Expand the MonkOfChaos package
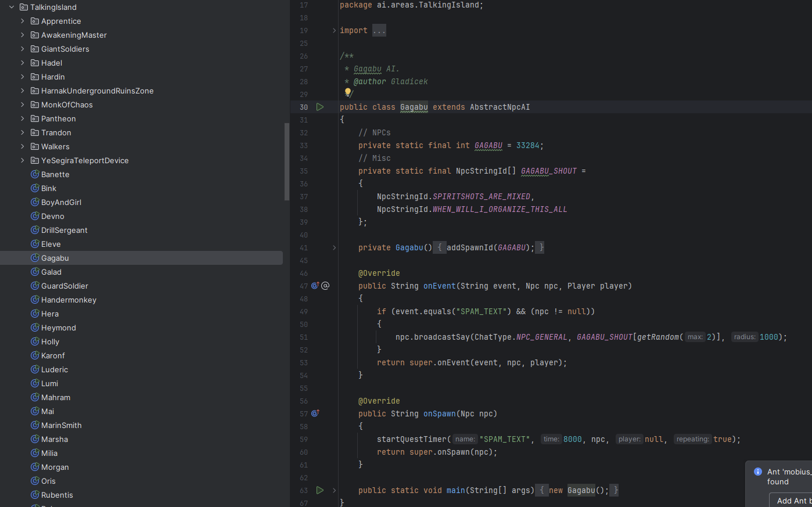Image resolution: width=812 pixels, height=507 pixels. tap(23, 105)
